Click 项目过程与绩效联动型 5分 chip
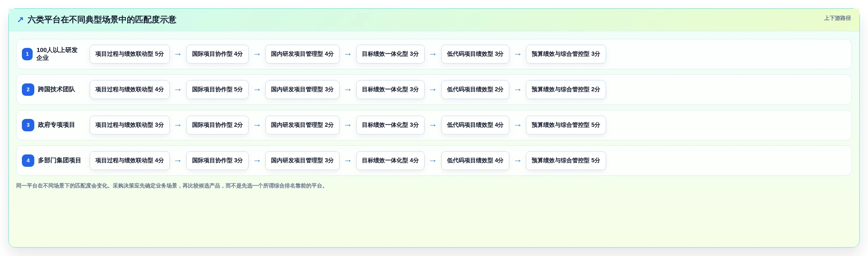 [130, 54]
